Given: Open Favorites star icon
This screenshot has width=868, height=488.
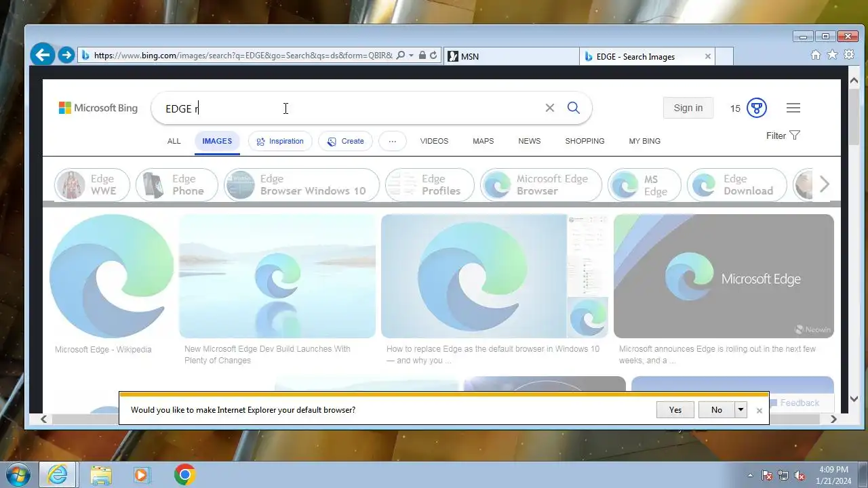Looking at the screenshot, I should pos(832,55).
